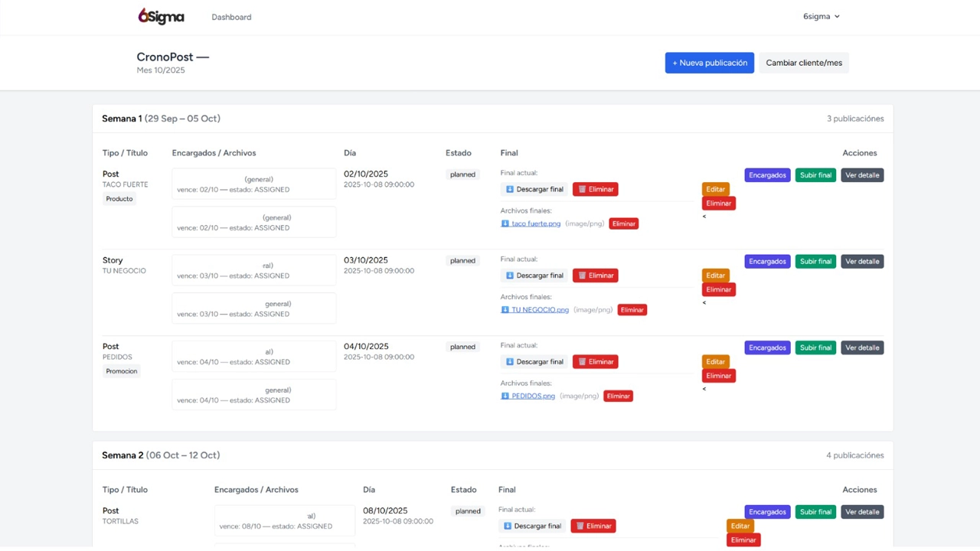This screenshot has width=980, height=551.
Task: Download final file for PEDIDOS post
Action: point(534,362)
